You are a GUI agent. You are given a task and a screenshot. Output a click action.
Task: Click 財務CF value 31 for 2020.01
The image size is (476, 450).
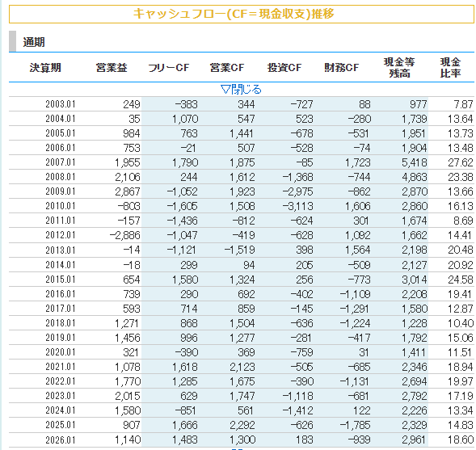(364, 352)
